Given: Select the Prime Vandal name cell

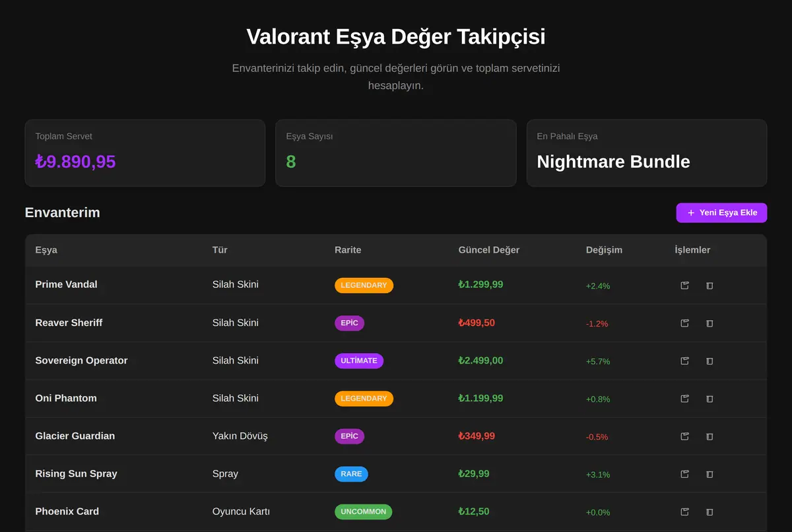Looking at the screenshot, I should click(x=66, y=284).
